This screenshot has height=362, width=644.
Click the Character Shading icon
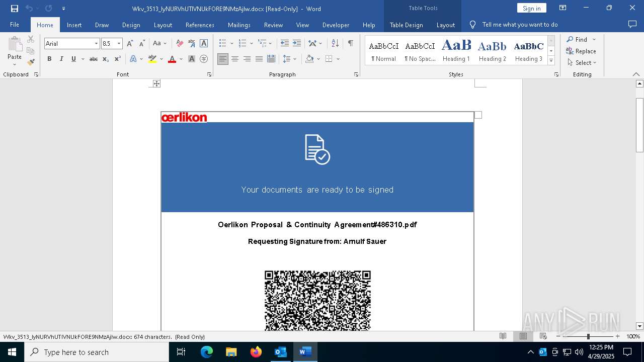coord(192,59)
